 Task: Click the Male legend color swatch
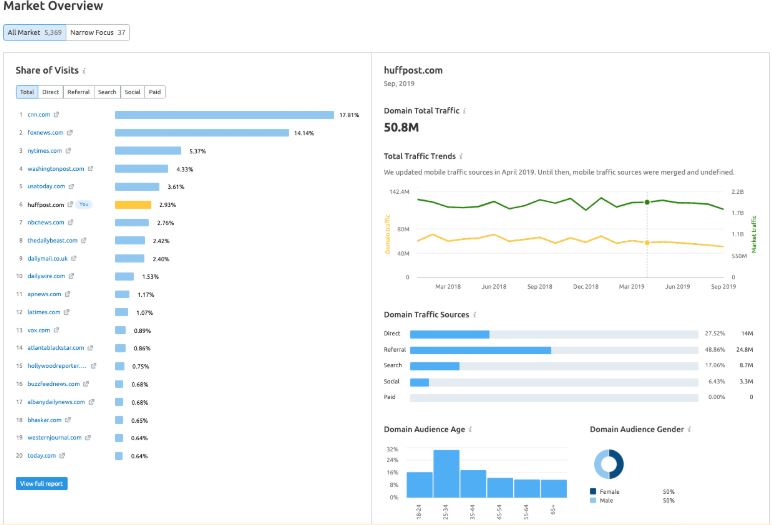593,500
